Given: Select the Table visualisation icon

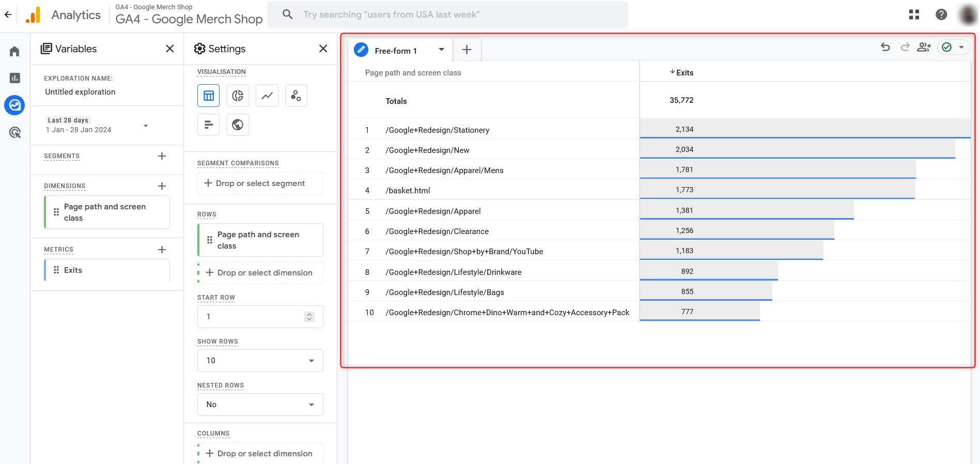Looking at the screenshot, I should pos(208,96).
